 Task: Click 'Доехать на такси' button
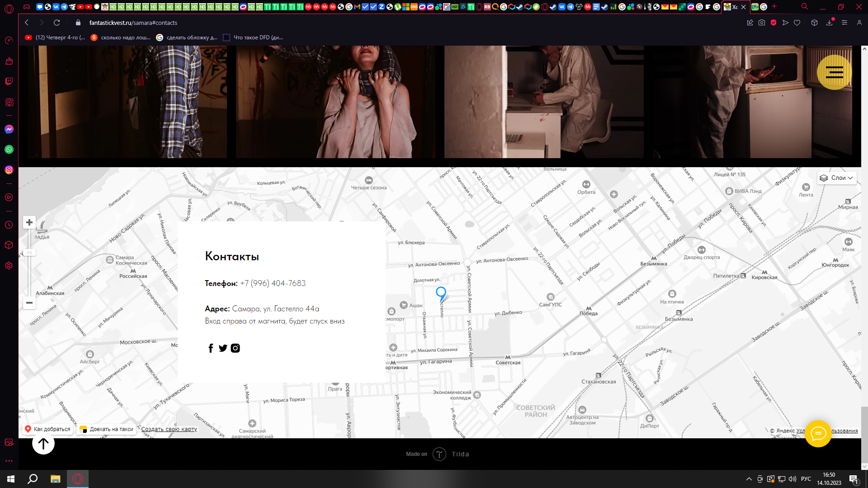(x=106, y=429)
